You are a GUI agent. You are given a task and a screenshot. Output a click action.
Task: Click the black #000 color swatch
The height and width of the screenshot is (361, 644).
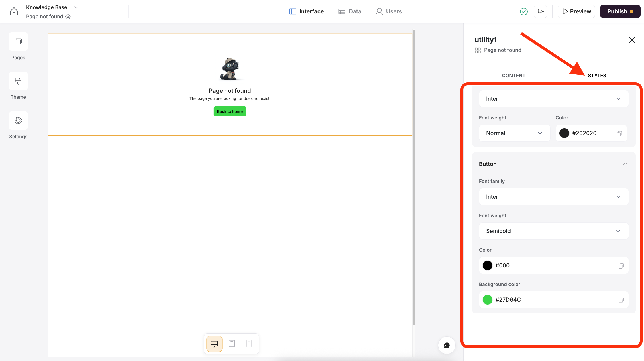(x=487, y=265)
